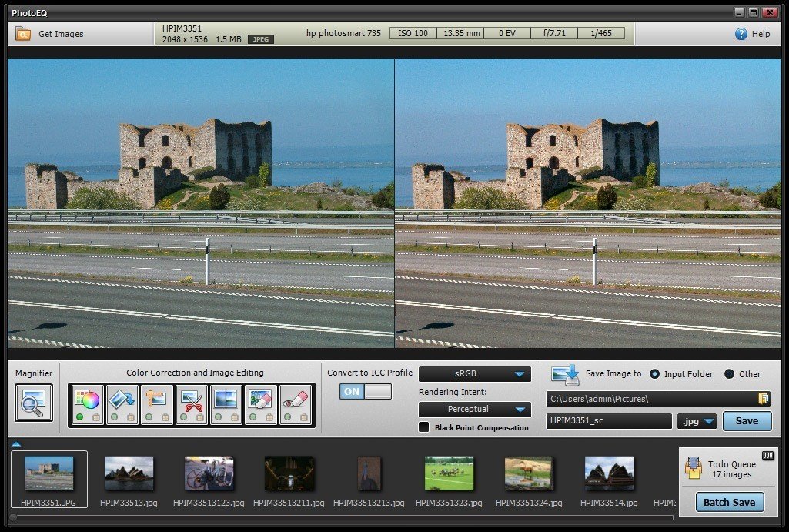
Task: Toggle the green dot under the color wheel tool
Action: (x=79, y=417)
